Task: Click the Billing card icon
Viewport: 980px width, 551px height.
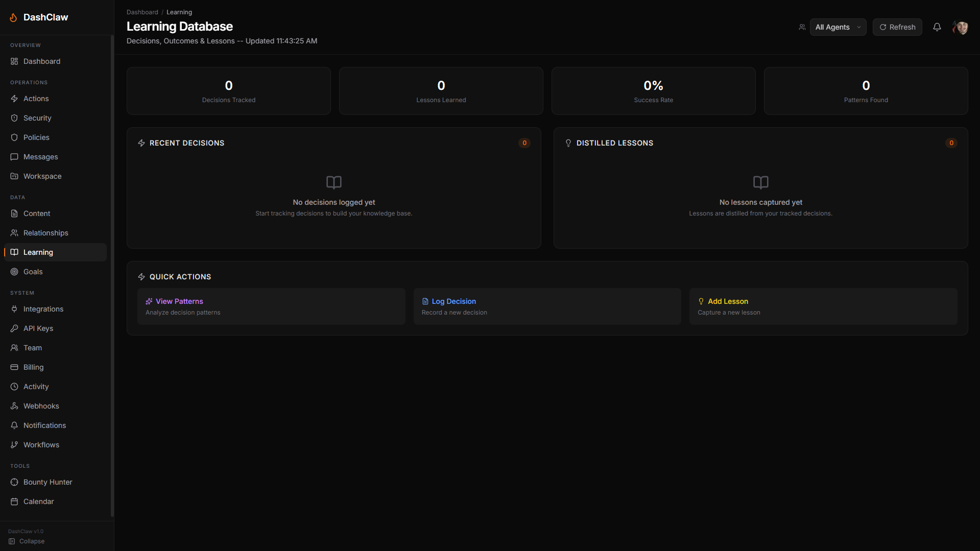Action: pyautogui.click(x=14, y=367)
